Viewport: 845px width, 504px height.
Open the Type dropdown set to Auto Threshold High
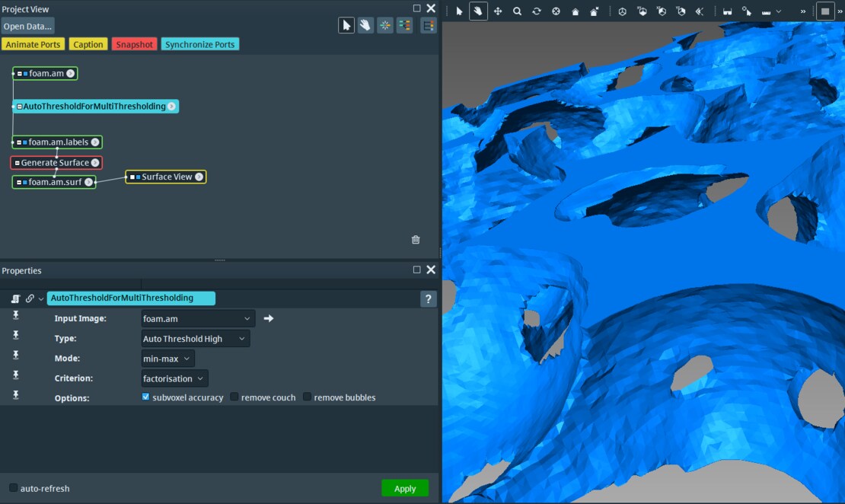click(195, 338)
